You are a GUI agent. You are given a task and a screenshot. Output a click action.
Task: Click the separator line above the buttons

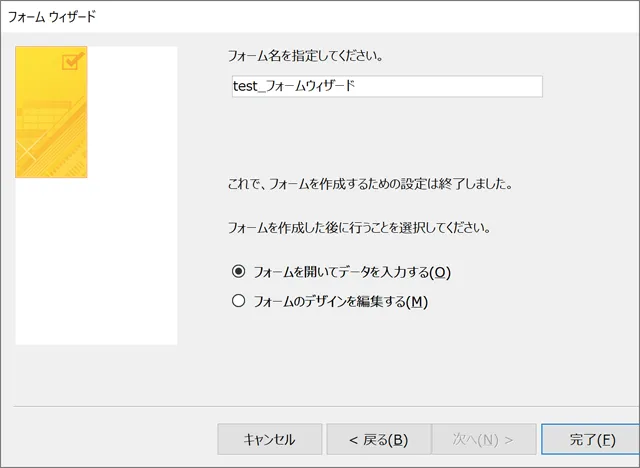[x=320, y=407]
